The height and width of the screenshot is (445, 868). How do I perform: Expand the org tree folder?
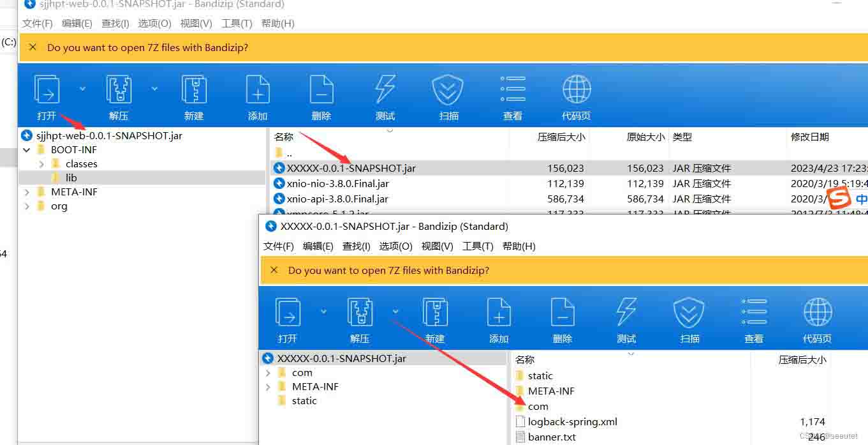click(27, 206)
